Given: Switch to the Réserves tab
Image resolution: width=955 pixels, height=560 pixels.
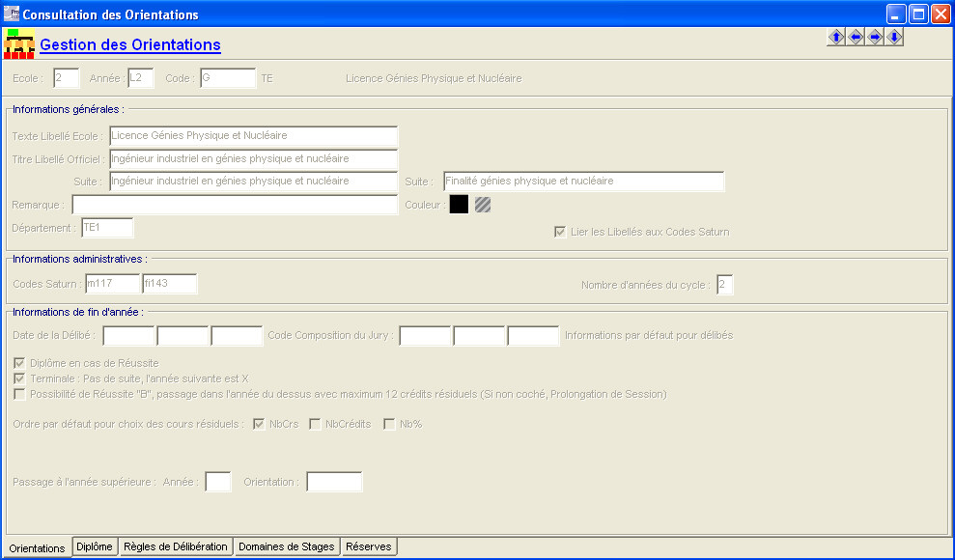Looking at the screenshot, I should pos(369,546).
